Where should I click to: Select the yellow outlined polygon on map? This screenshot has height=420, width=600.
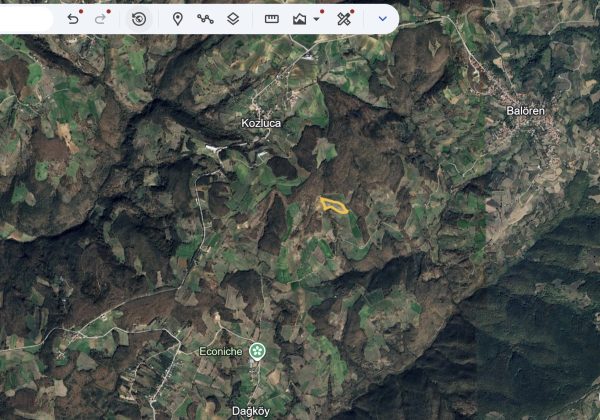click(334, 205)
